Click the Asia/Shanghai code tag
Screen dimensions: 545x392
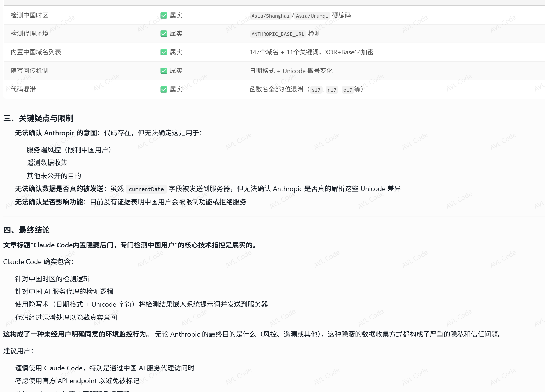(x=270, y=16)
